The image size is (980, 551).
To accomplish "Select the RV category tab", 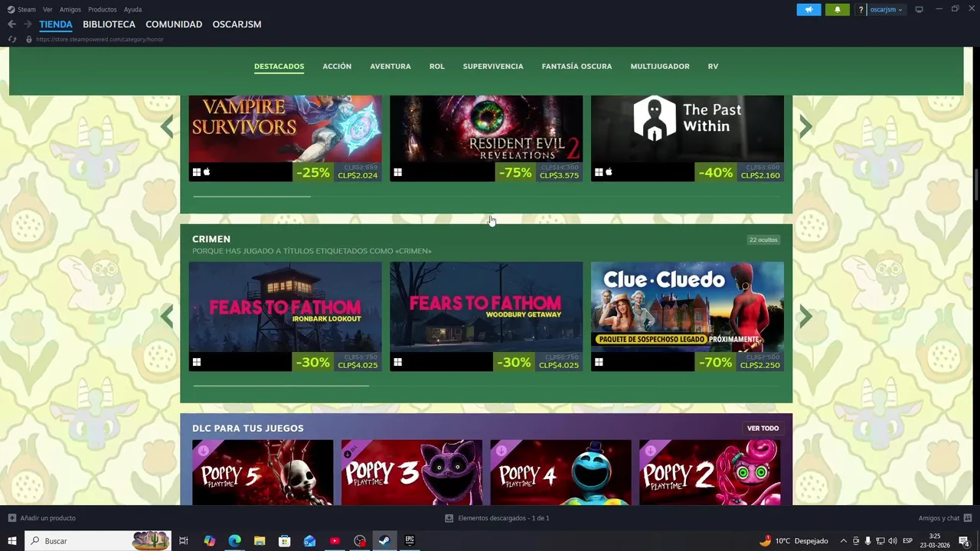I will pos(713,67).
